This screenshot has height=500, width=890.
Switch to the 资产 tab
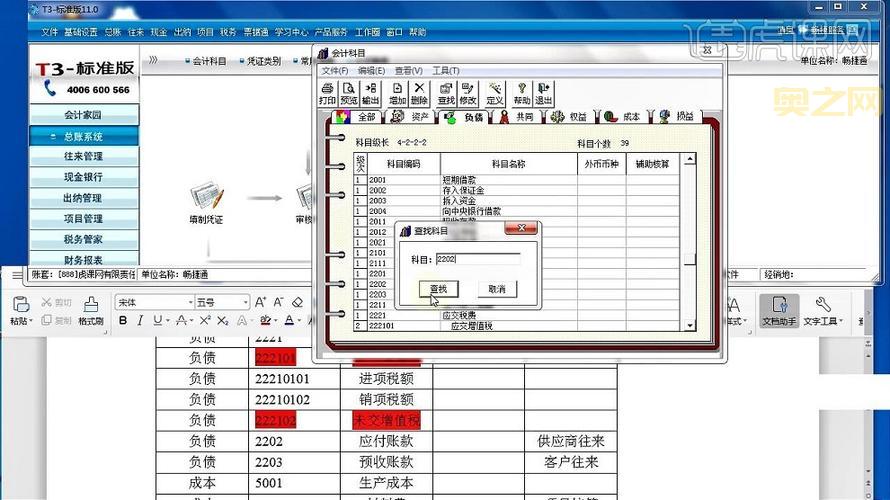(x=411, y=117)
